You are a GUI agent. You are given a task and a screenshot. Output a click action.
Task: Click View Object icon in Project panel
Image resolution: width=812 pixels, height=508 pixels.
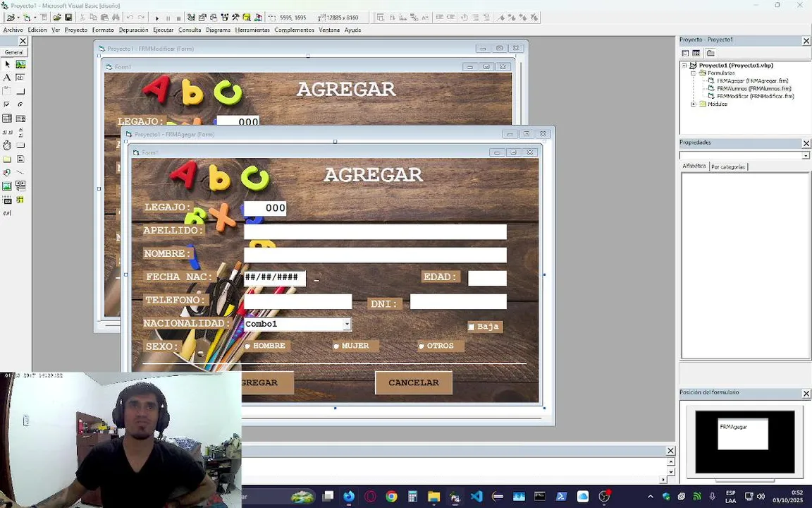click(x=696, y=53)
